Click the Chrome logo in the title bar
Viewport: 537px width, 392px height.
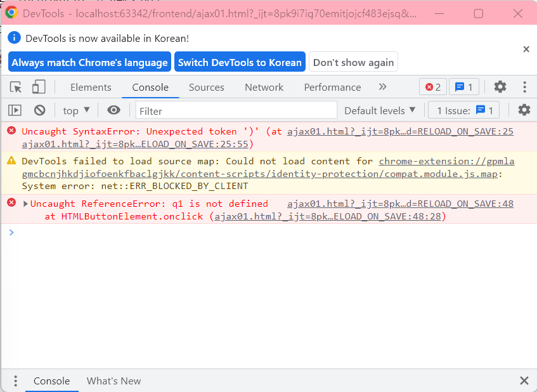point(11,13)
